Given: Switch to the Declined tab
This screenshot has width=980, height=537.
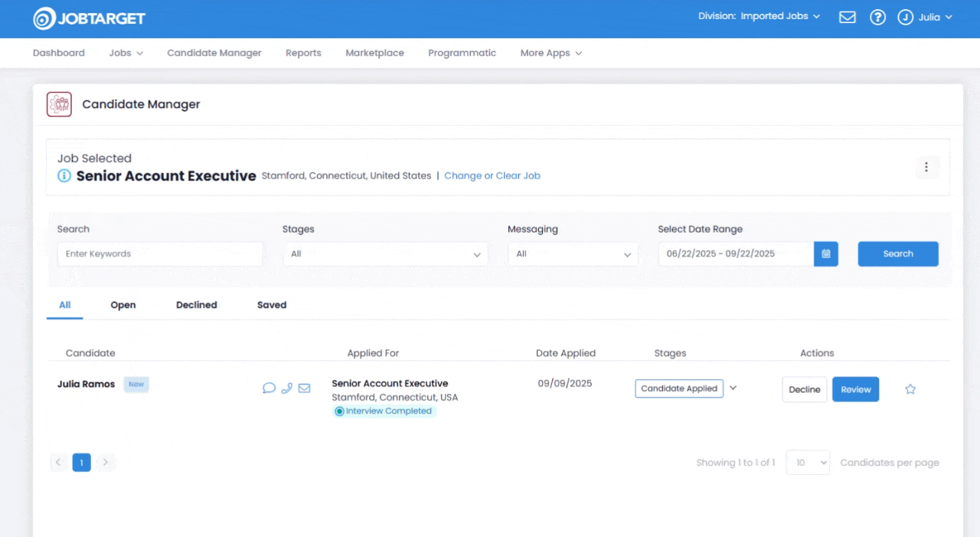Looking at the screenshot, I should click(x=196, y=305).
